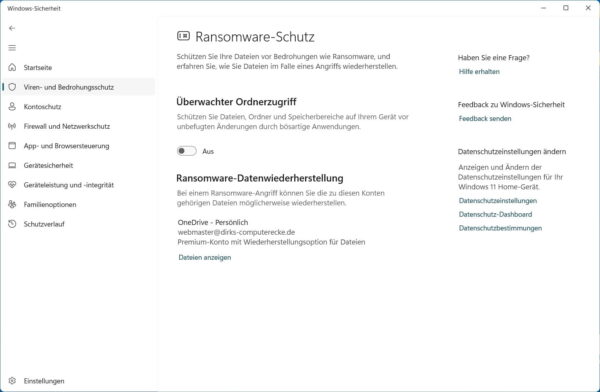Click the Kontoschutz person icon
Image resolution: width=600 pixels, height=392 pixels.
12,106
